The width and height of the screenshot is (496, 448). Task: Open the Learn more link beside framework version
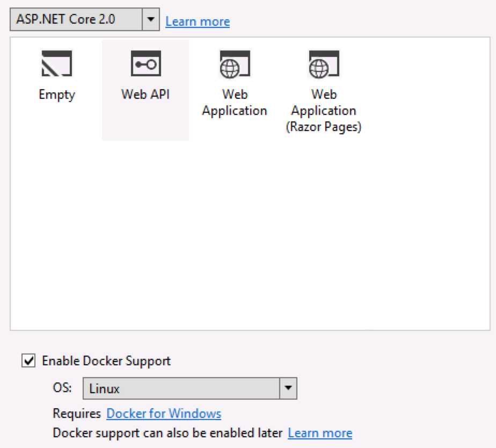(198, 21)
